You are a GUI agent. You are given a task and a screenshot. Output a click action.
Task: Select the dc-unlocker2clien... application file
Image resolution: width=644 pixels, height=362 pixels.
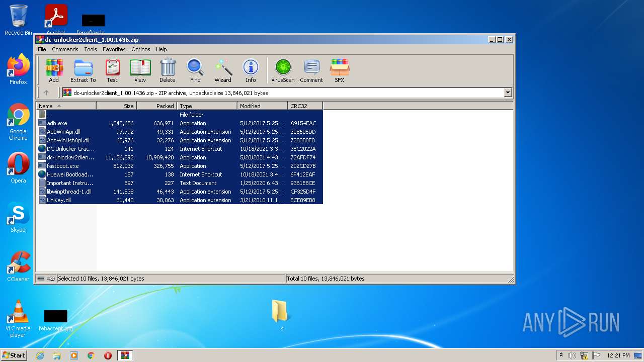tap(180, 157)
